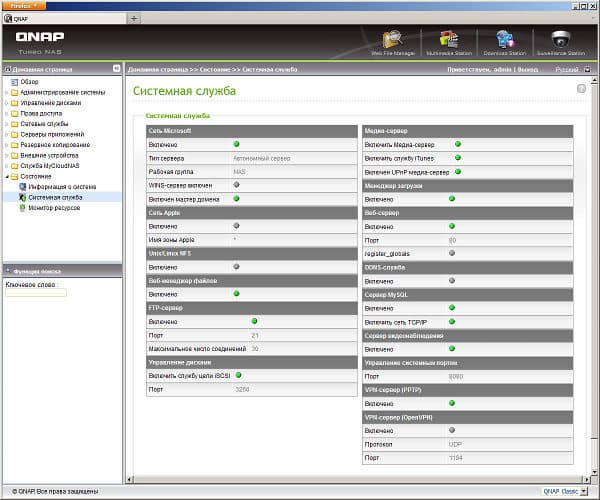Open a new browser tab
Screen dimensions: 600x500
pyautogui.click(x=134, y=18)
